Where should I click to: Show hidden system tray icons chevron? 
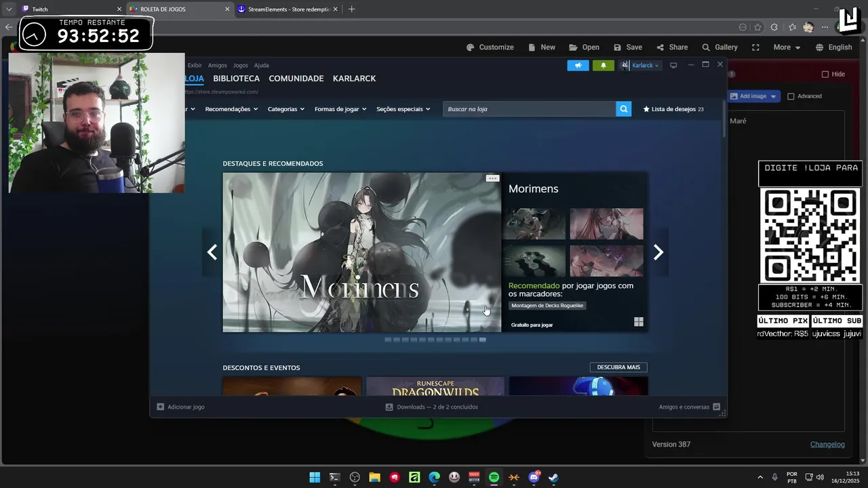click(x=759, y=477)
